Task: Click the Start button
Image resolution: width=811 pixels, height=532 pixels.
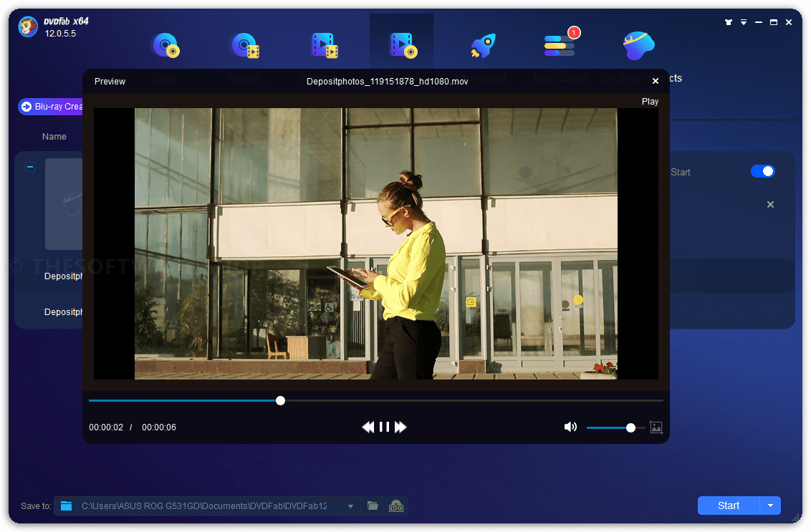Action: (728, 506)
